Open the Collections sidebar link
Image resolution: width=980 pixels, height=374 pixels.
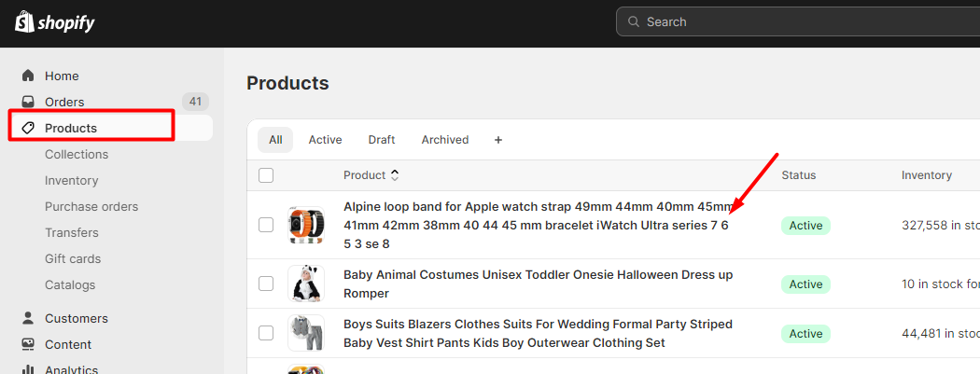tap(77, 154)
